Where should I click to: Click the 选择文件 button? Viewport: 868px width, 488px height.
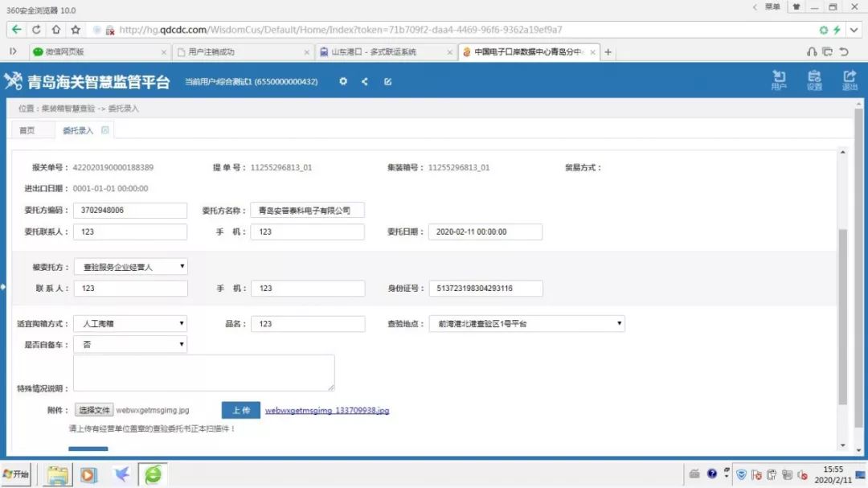pyautogui.click(x=94, y=410)
